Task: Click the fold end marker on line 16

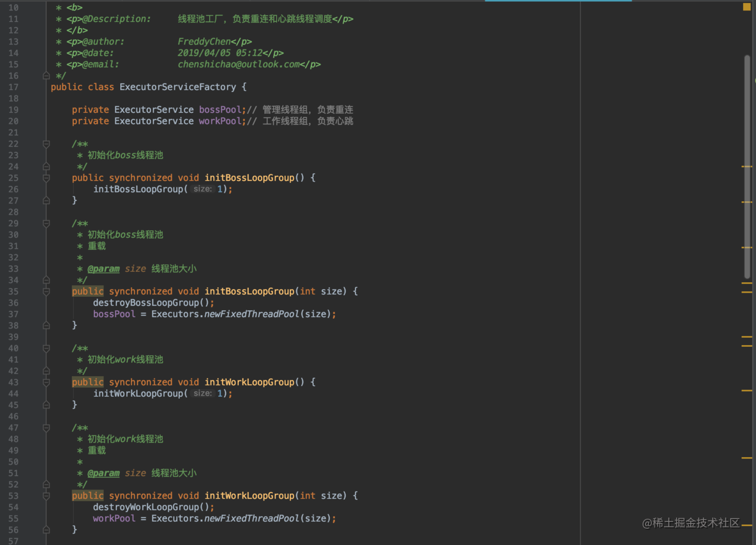Action: tap(46, 76)
